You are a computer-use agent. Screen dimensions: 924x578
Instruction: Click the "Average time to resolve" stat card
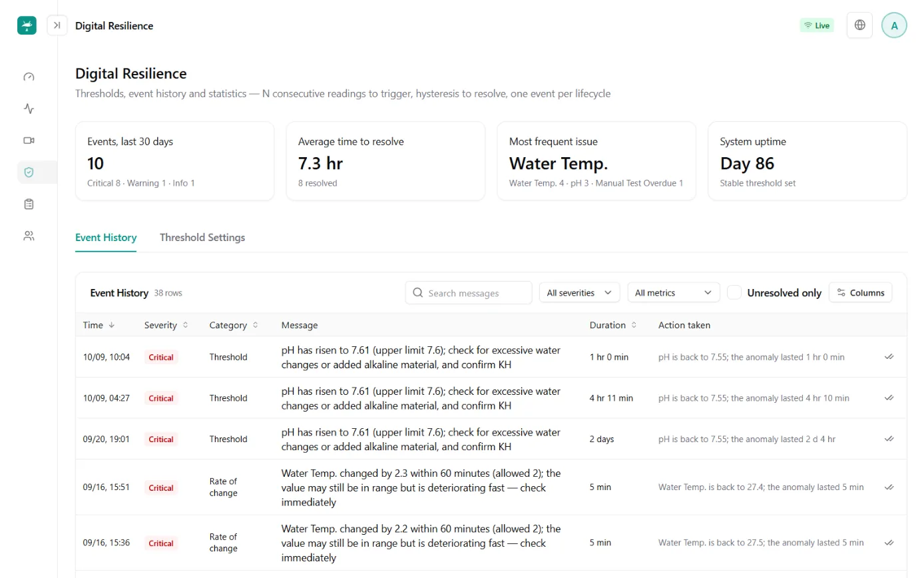[x=385, y=160]
